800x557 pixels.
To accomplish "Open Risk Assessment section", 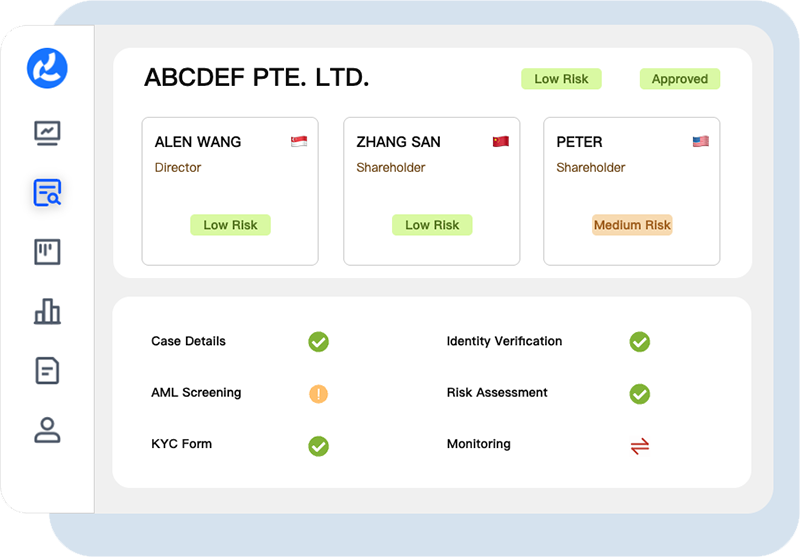I will coord(496,393).
